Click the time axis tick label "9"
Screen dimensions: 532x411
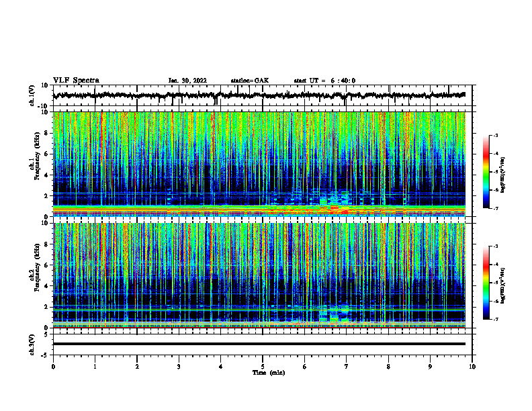click(x=430, y=367)
